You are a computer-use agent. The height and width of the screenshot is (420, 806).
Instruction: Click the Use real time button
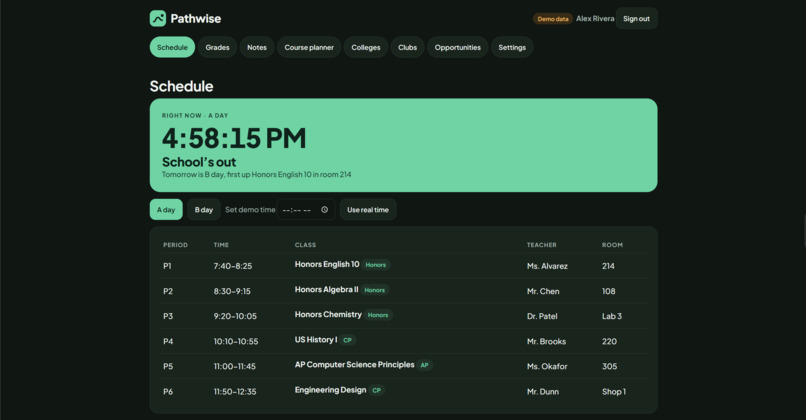[368, 210]
